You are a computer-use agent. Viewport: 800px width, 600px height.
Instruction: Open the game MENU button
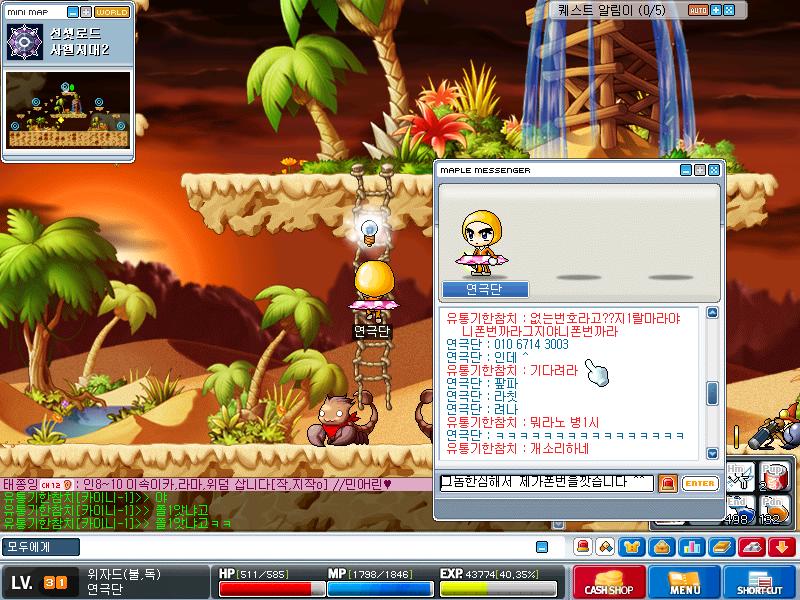tap(684, 582)
